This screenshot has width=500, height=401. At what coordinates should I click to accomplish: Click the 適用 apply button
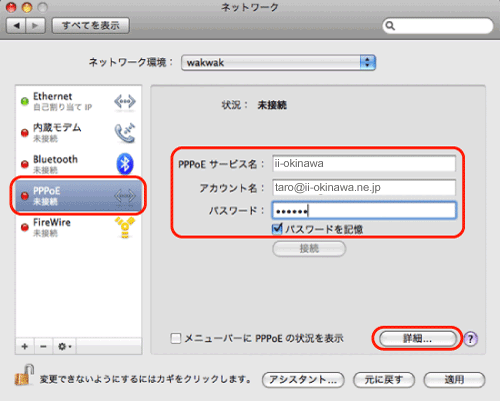point(454,380)
